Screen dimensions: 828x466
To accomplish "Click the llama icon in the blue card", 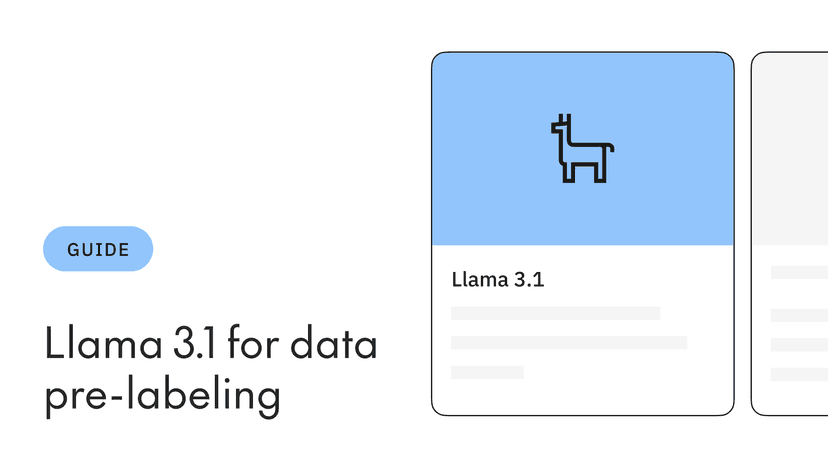I will click(581, 149).
